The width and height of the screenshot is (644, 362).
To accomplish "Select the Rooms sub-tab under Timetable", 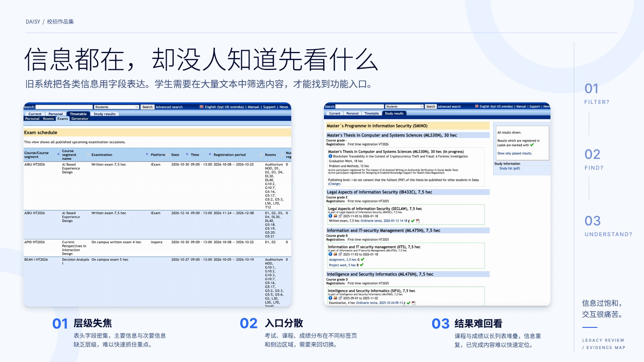I will pos(49,118).
